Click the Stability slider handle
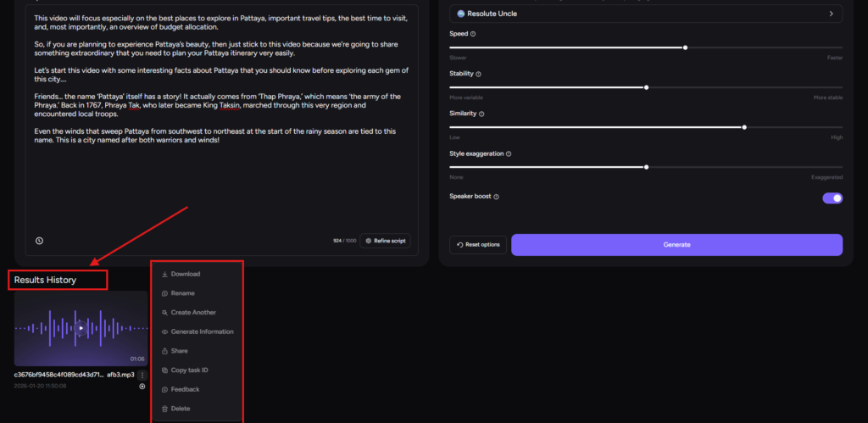This screenshot has height=423, width=868. [646, 87]
